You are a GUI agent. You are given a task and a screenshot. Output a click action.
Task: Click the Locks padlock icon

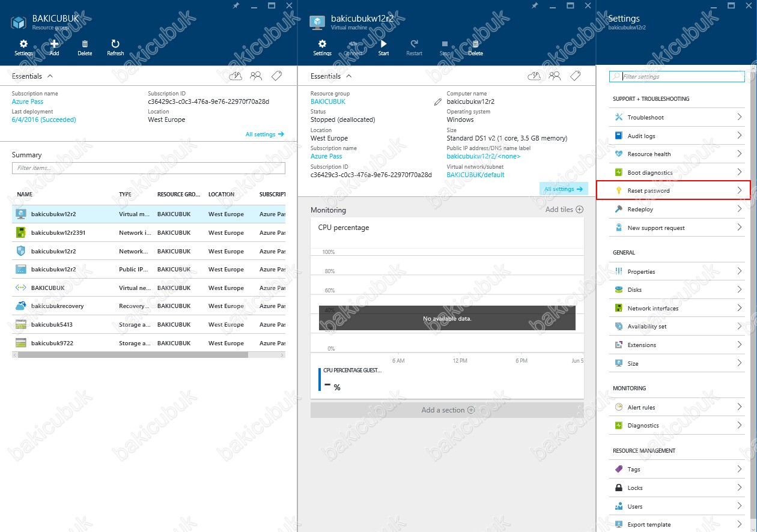click(x=618, y=488)
